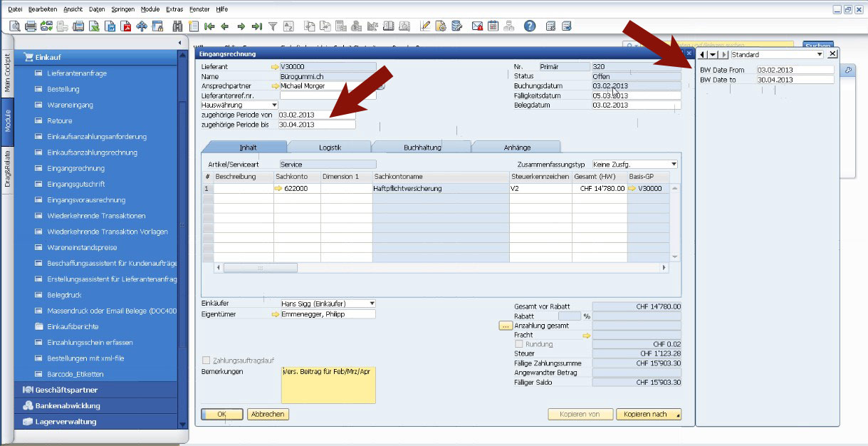Jump to first record with toolbar arrow

[x=209, y=26]
